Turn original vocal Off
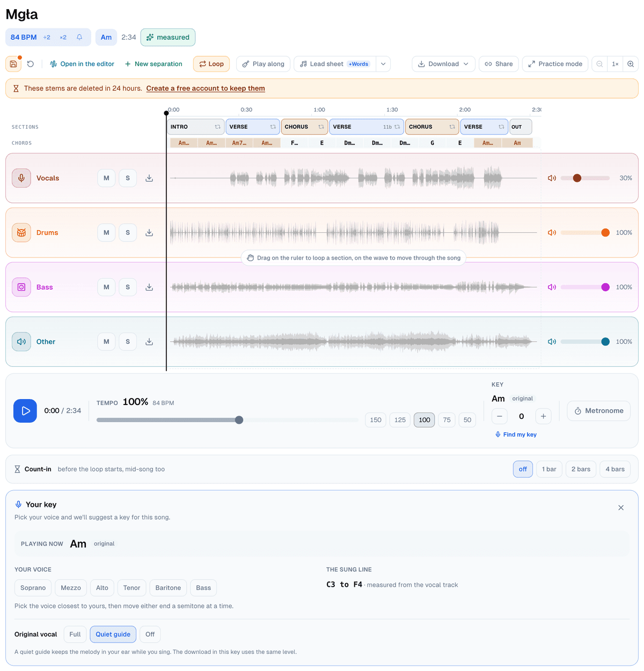 150,635
